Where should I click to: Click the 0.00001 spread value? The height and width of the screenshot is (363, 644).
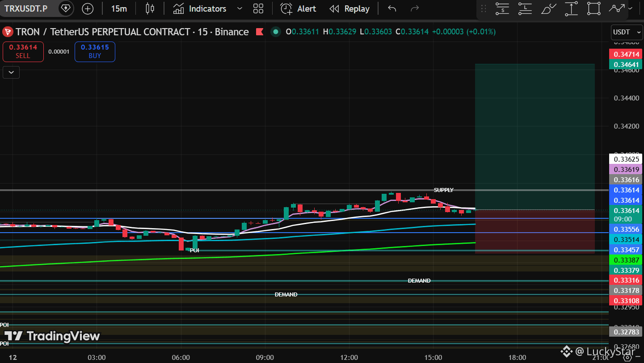[59, 51]
